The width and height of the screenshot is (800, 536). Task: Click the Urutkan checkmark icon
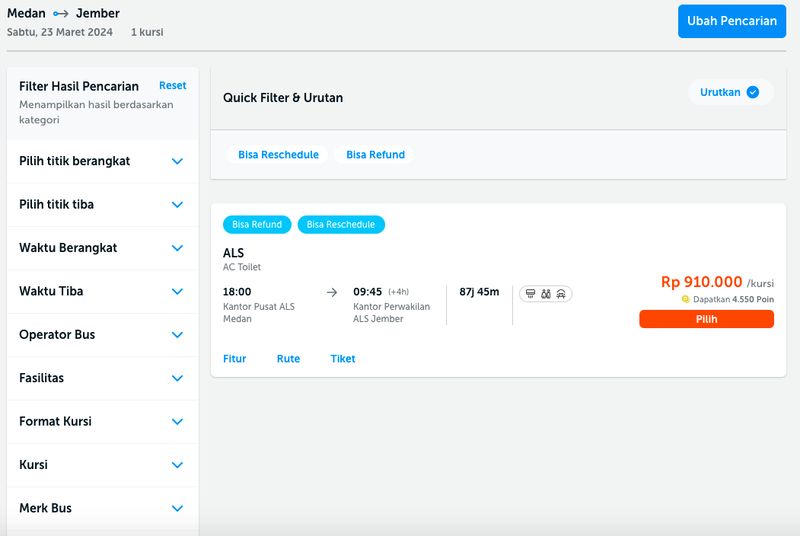pos(753,92)
